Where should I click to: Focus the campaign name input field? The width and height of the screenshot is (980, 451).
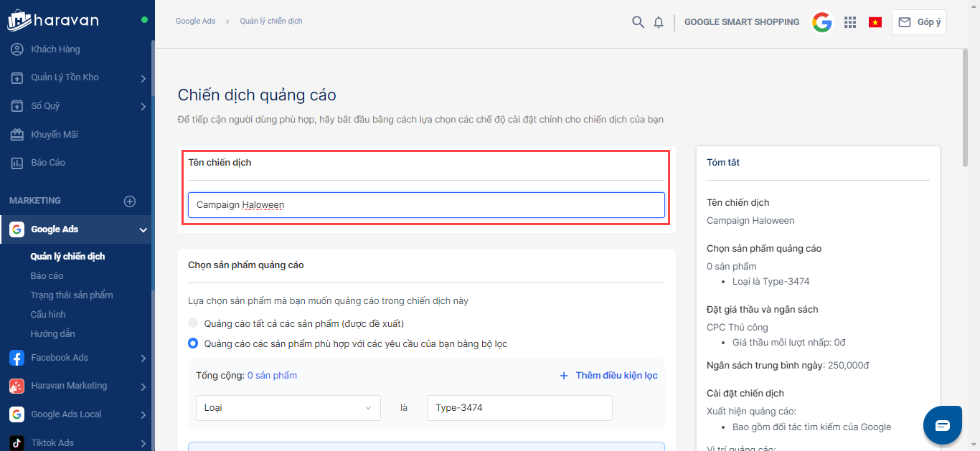(x=426, y=205)
